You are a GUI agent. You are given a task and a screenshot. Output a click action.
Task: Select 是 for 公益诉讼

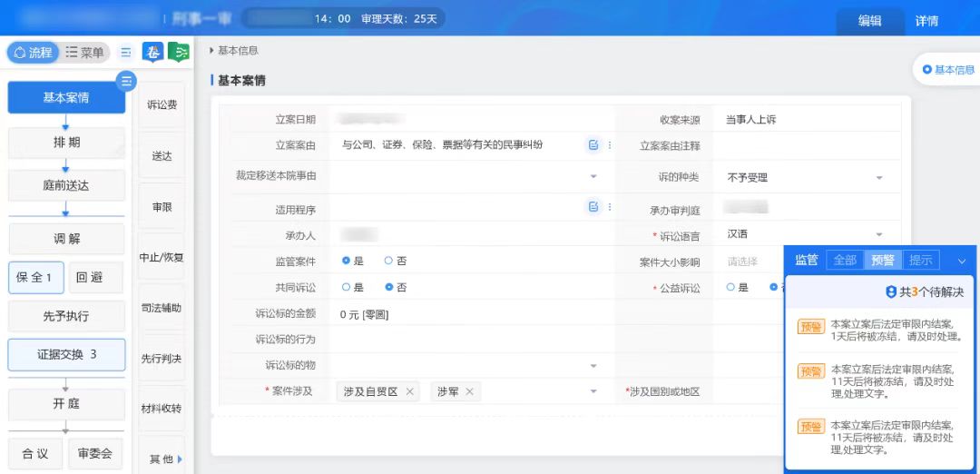pyautogui.click(x=730, y=287)
